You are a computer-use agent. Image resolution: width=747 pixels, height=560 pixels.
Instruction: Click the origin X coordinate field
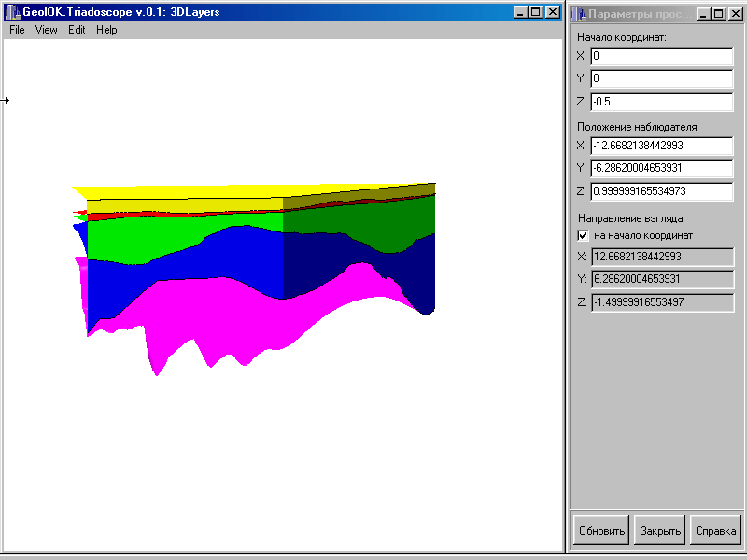[661, 56]
